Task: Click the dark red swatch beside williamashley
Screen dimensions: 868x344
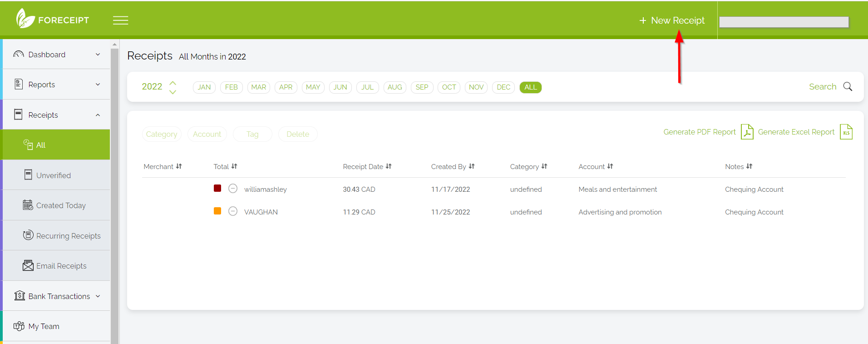Action: tap(217, 188)
